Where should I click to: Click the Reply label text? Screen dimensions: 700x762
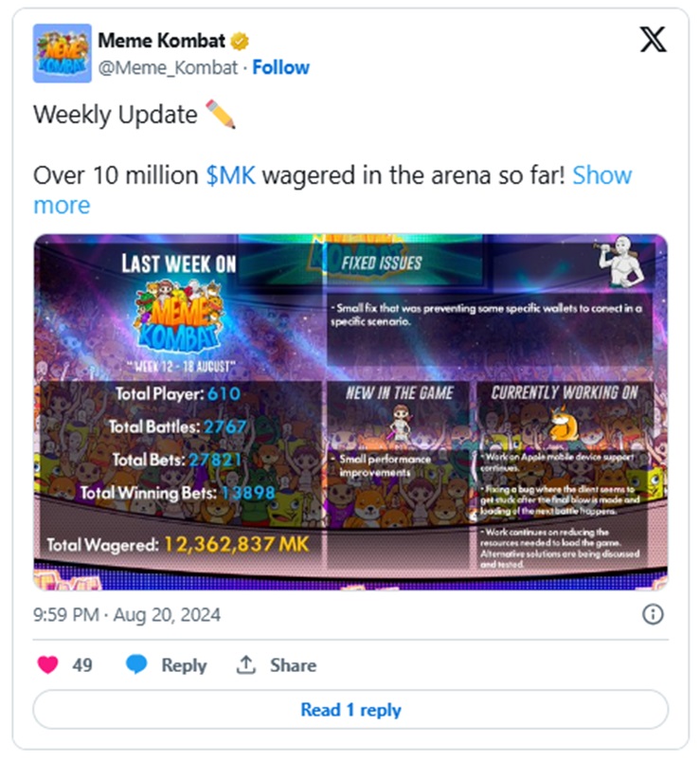coord(184,665)
